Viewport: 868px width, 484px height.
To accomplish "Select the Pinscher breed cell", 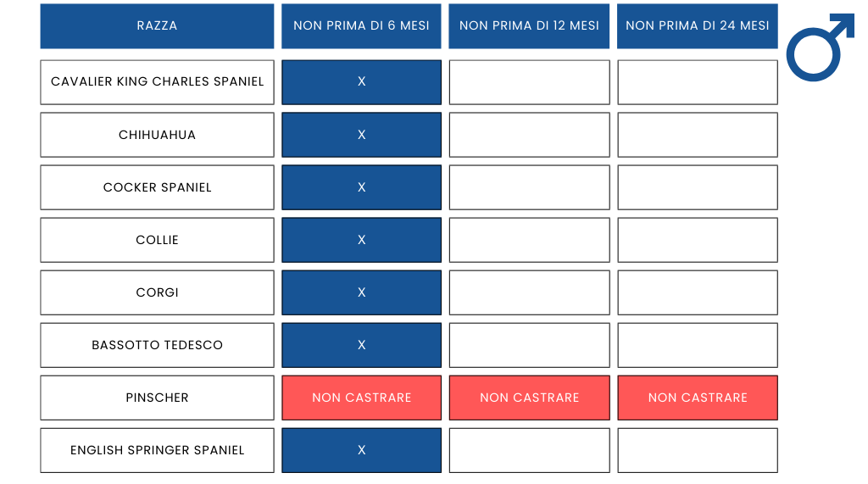I will tap(157, 398).
